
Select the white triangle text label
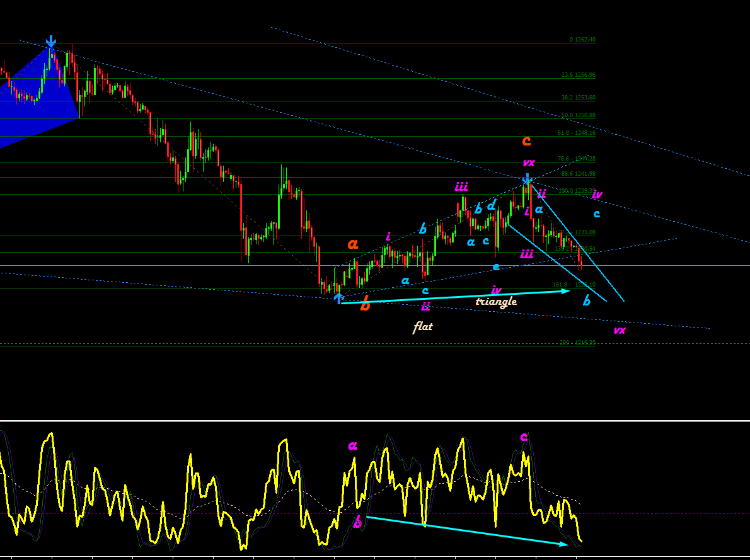pyautogui.click(x=496, y=301)
